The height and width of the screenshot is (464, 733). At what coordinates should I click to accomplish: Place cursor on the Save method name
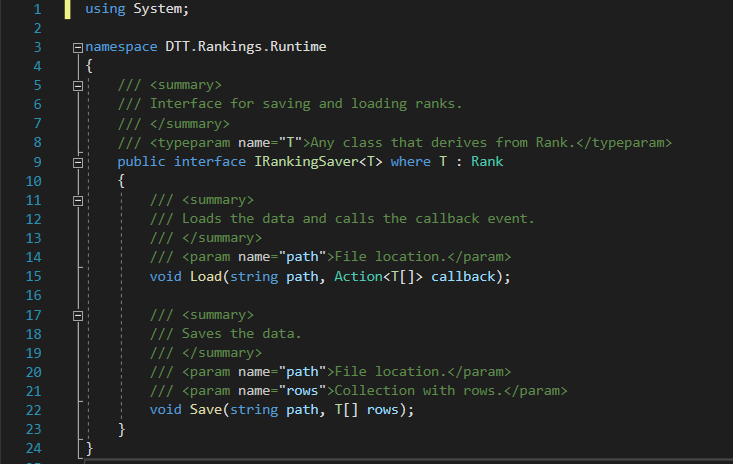(x=206, y=410)
